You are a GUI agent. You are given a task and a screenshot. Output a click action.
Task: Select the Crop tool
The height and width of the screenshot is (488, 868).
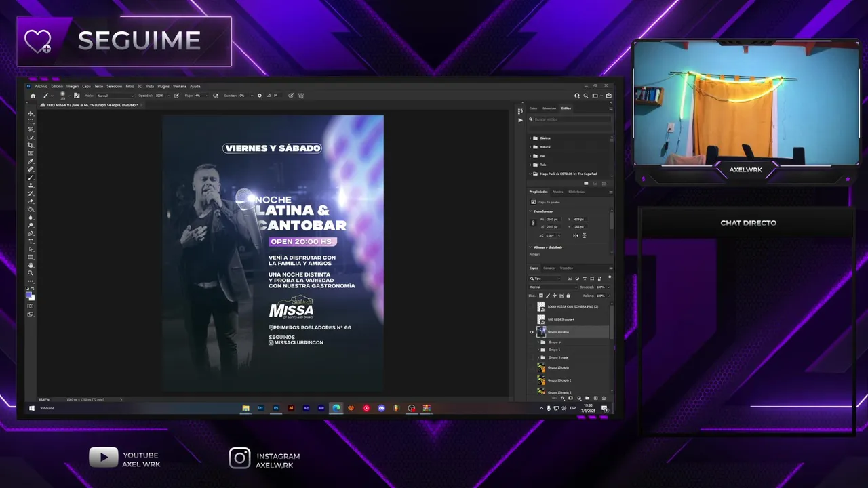click(x=31, y=145)
